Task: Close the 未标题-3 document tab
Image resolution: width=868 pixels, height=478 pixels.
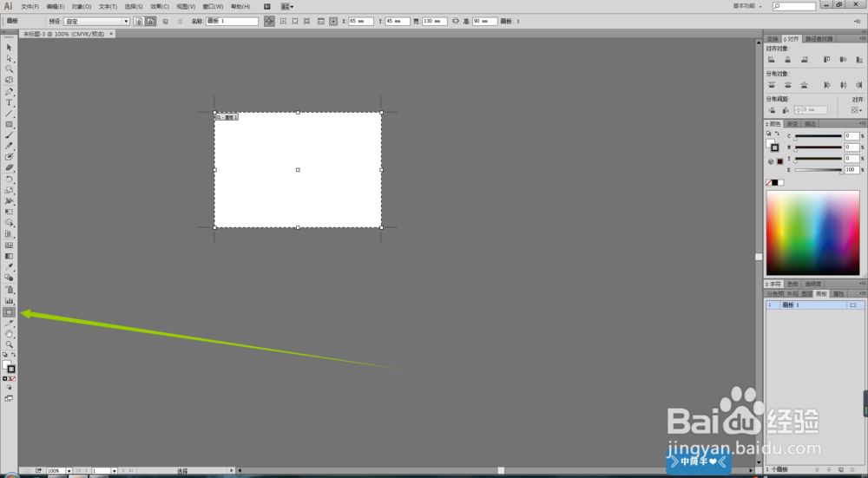Action: pyautogui.click(x=111, y=34)
